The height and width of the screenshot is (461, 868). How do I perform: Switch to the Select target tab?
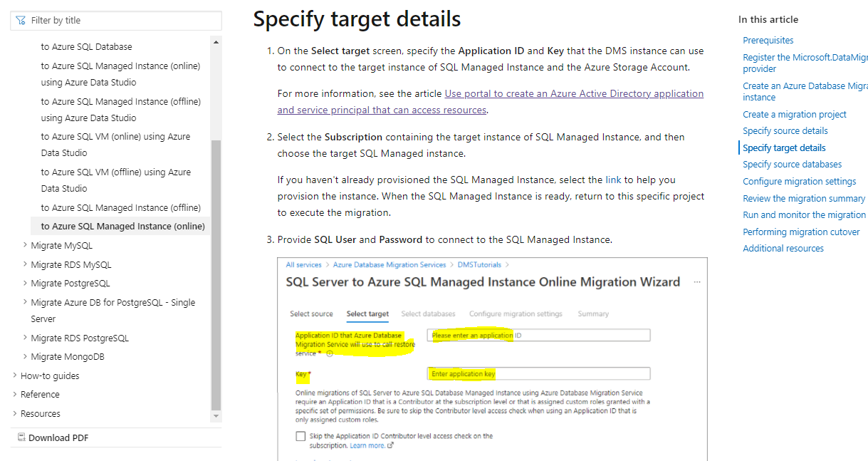367,314
